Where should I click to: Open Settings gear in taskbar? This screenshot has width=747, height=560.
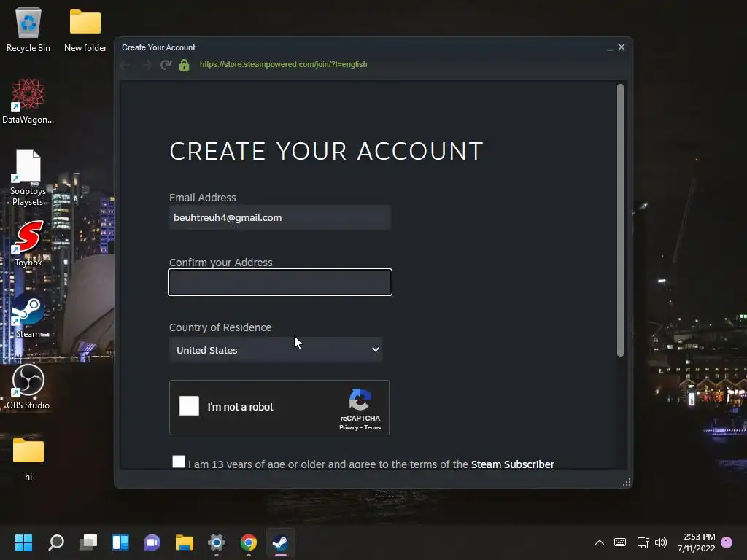216,542
